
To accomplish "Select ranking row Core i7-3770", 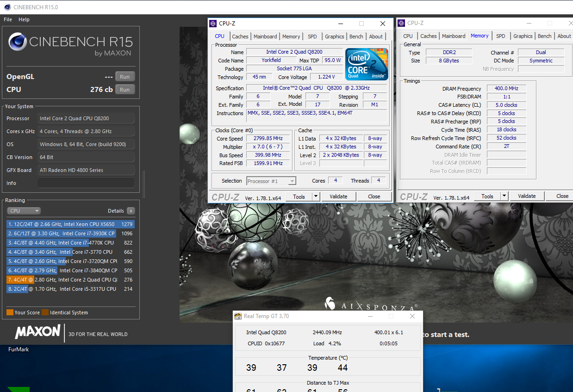I will point(70,252).
